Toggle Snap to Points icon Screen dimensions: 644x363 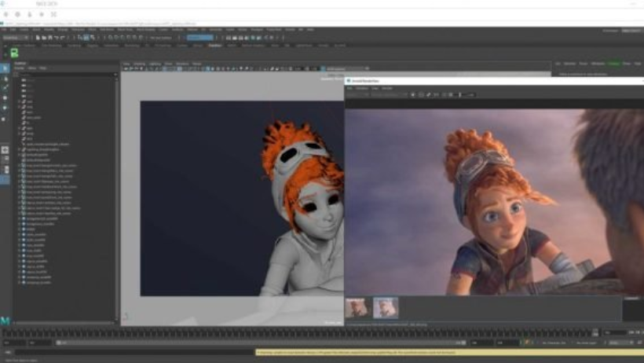(123, 38)
